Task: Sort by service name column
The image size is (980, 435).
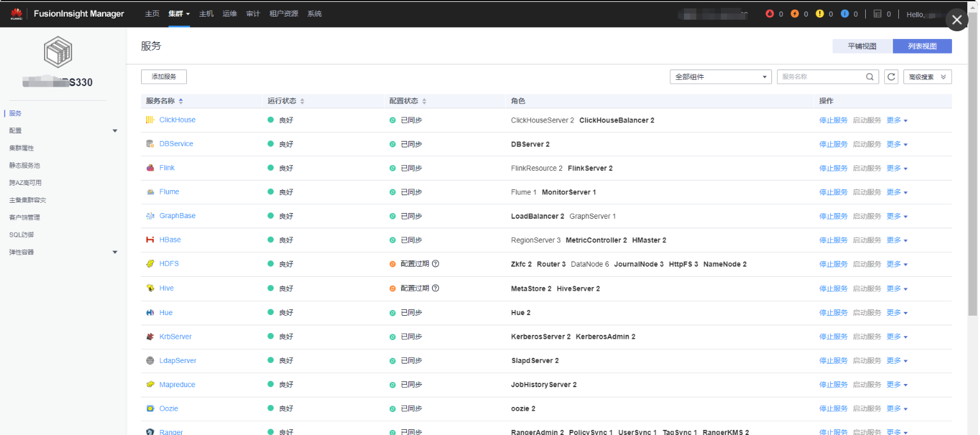Action: pos(181,101)
